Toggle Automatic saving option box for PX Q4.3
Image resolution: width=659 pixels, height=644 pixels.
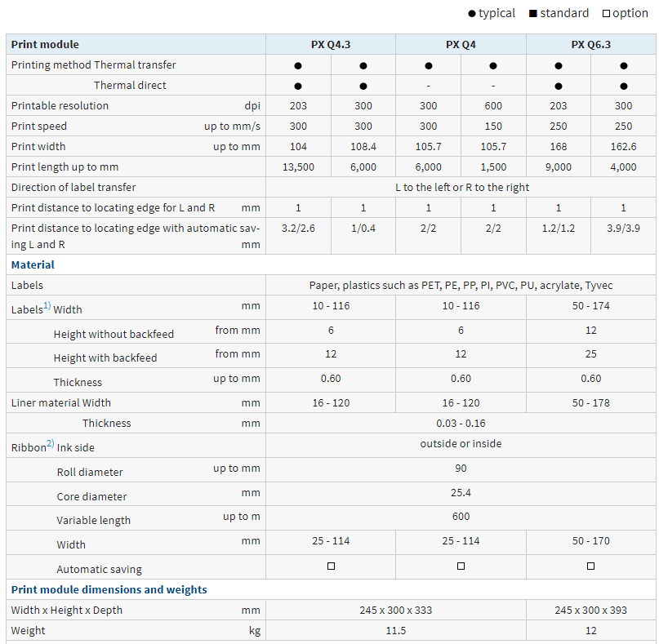click(331, 566)
